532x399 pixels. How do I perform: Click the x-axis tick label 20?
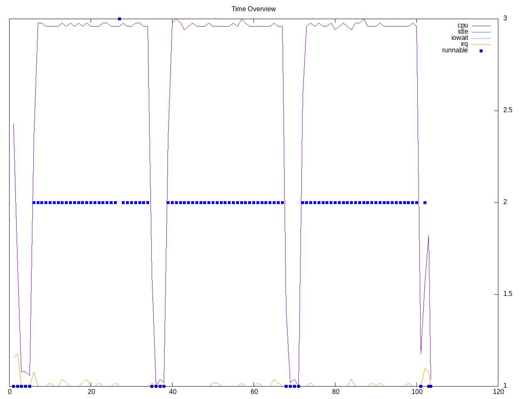coord(91,392)
